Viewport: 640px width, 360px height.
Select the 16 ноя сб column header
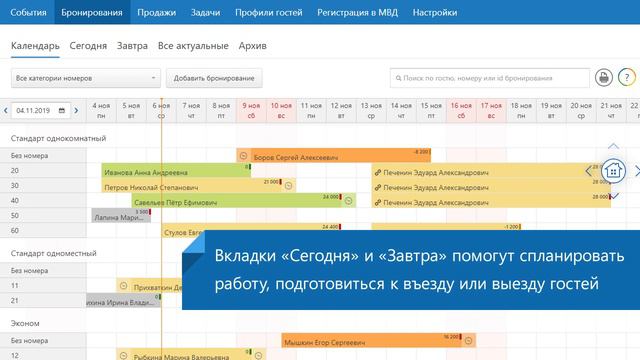pos(461,111)
